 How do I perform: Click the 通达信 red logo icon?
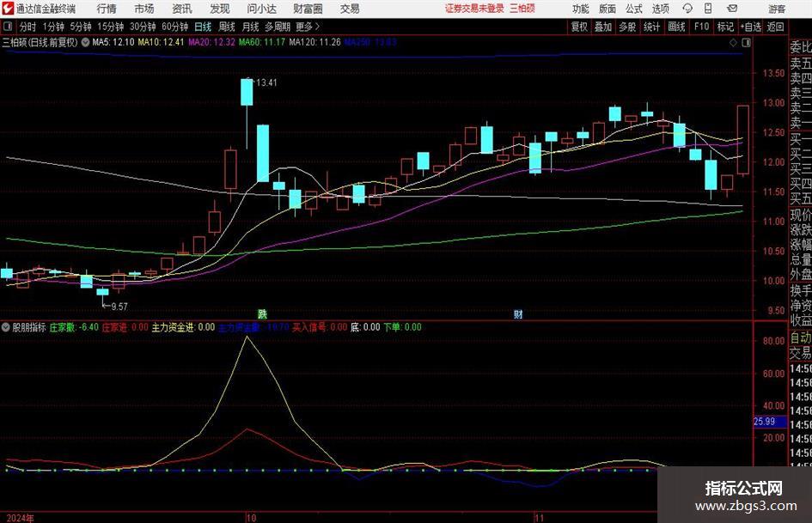(8, 9)
